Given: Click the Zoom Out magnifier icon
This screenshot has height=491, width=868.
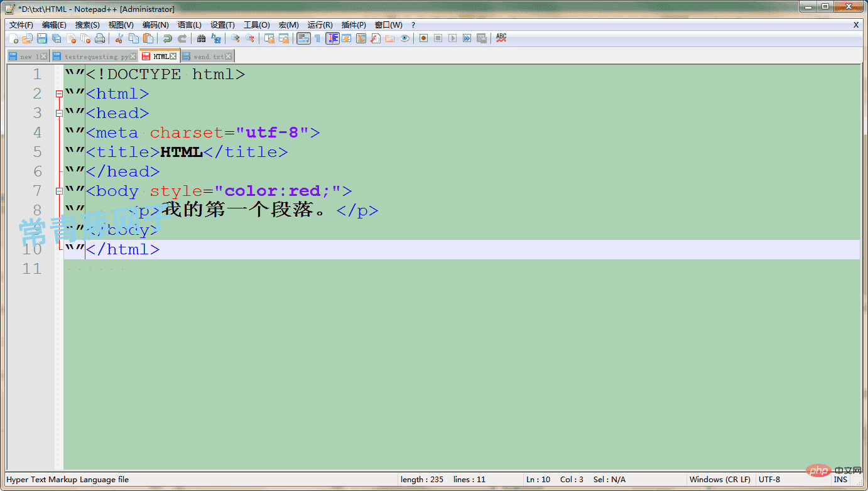Looking at the screenshot, I should tap(250, 38).
